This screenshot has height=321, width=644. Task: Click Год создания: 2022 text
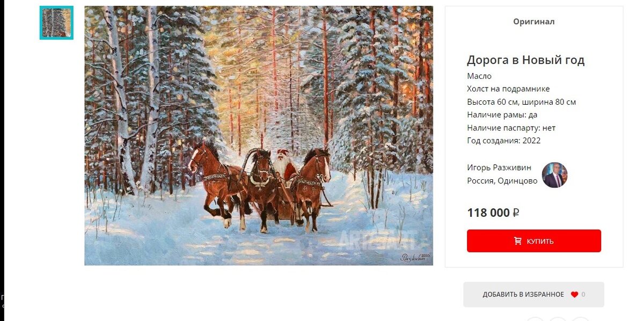coord(504,141)
